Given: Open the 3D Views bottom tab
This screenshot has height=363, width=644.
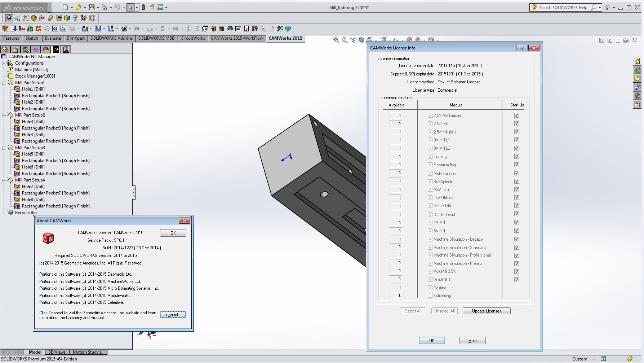Looking at the screenshot, I should click(x=57, y=352).
